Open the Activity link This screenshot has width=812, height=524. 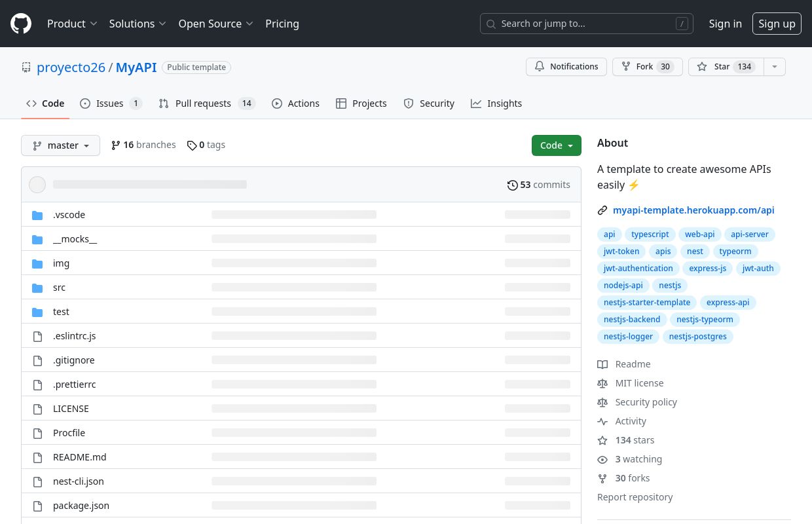[x=622, y=421]
